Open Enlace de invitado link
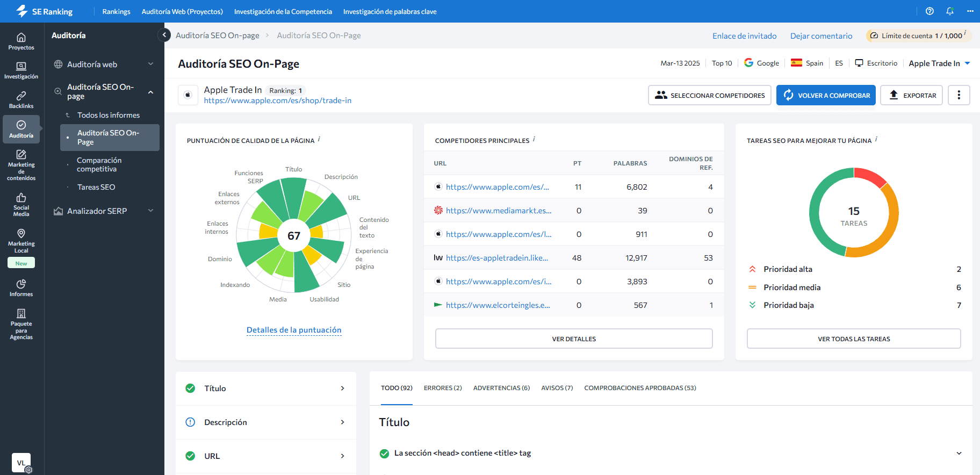Screen dimensions: 980x475 745,36
